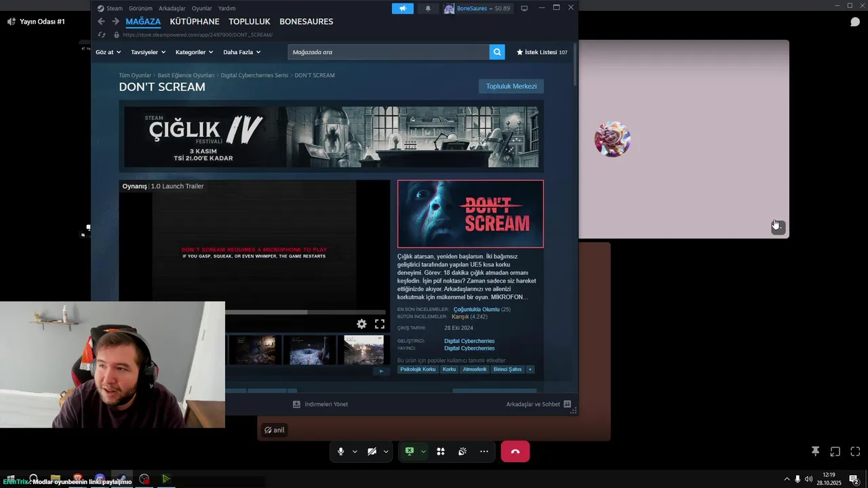Screen dimensions: 868x488
Task: Switch to the MAĞAZA tab
Action: 143,22
